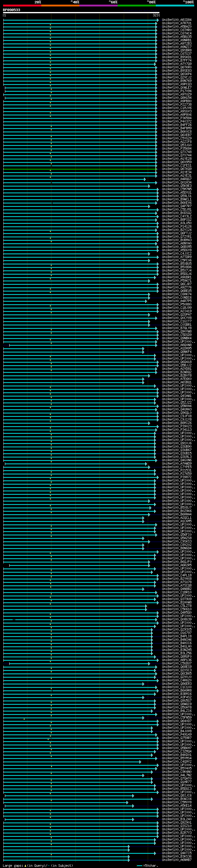Screen dimensions: 197x868
Task: Select the UniRef100_Q2GPA7 label
Action: [x=177, y=314]
